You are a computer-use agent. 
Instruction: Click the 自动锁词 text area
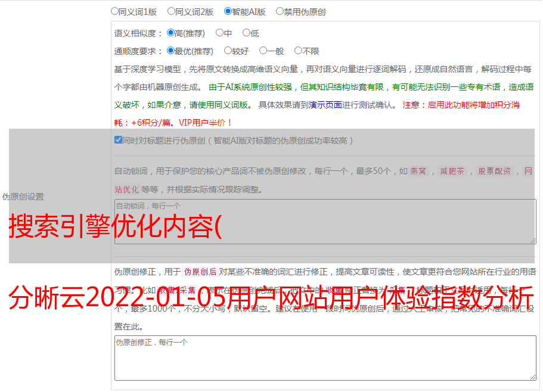point(325,222)
